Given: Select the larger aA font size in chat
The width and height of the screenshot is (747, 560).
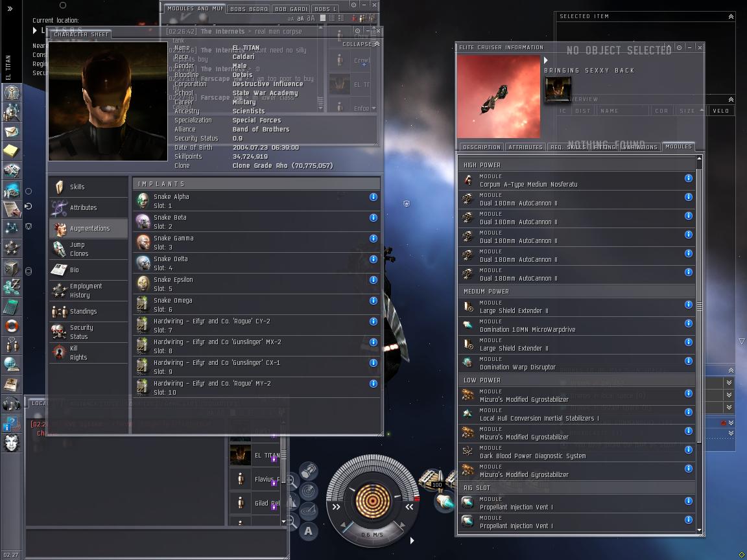Looking at the screenshot, I should (x=311, y=18).
